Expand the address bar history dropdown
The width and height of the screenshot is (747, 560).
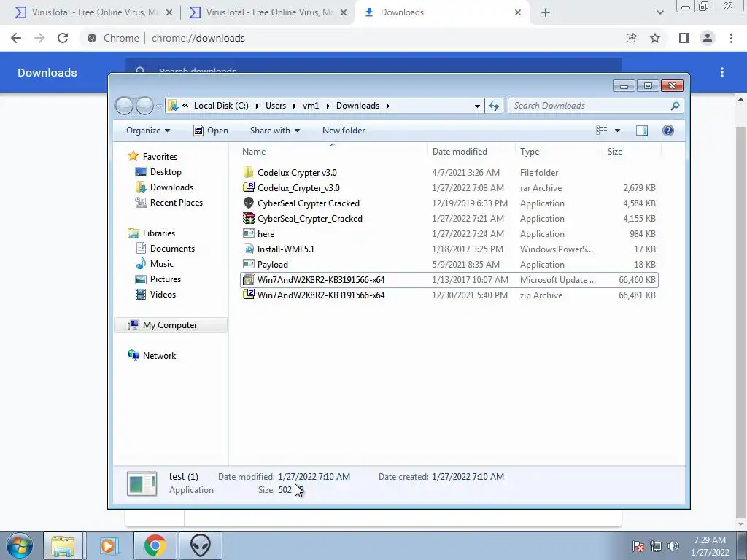tap(477, 106)
